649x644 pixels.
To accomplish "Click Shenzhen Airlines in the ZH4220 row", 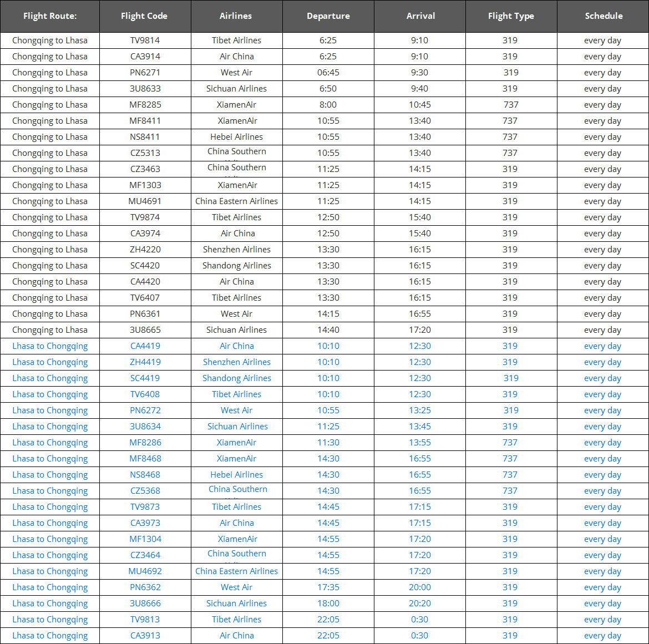I will (237, 250).
